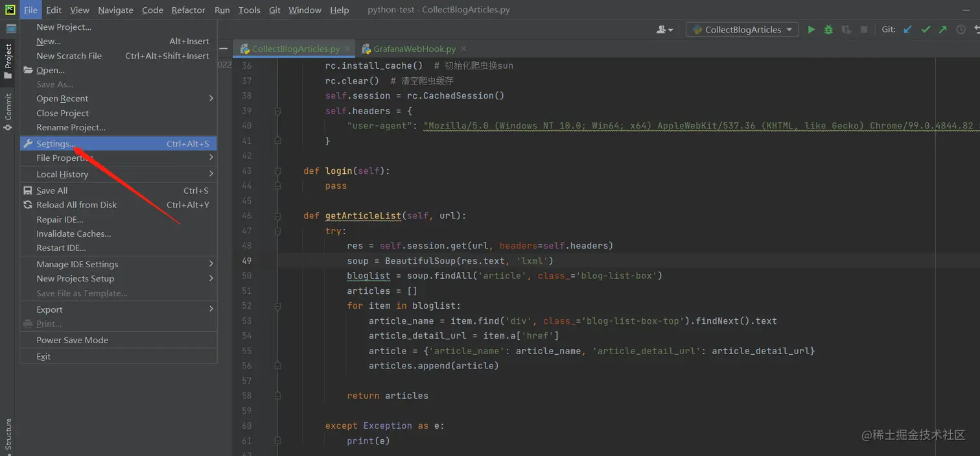This screenshot has height=456, width=980.
Task: Show Git history clock icon
Action: (961, 30)
